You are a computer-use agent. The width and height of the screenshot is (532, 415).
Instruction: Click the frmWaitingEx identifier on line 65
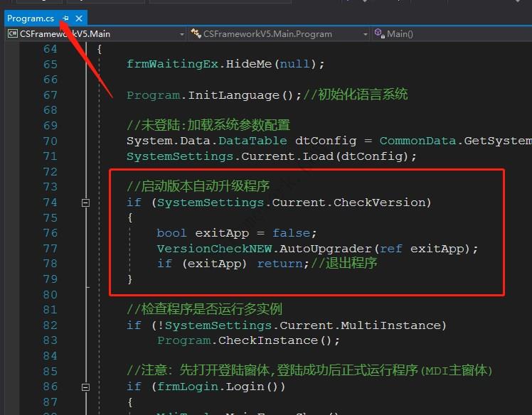coord(172,64)
